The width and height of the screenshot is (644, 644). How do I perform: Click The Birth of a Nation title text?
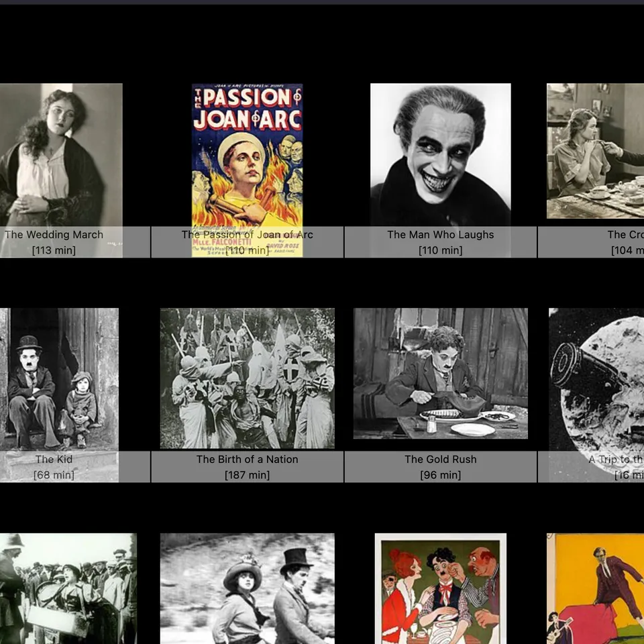point(247,460)
